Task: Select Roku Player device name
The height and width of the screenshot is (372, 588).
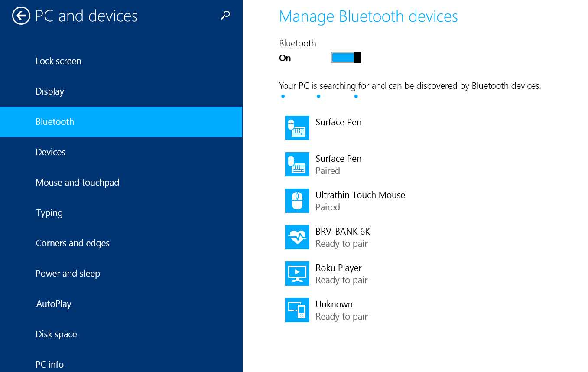Action: 338,268
